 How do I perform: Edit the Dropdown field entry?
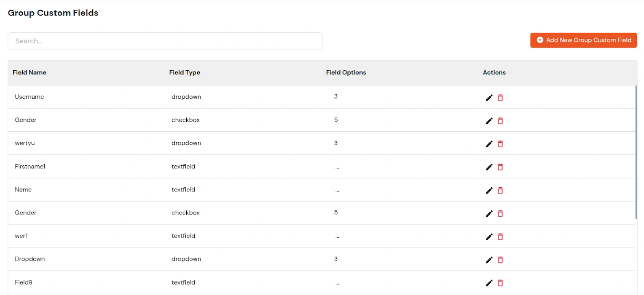coord(489,260)
